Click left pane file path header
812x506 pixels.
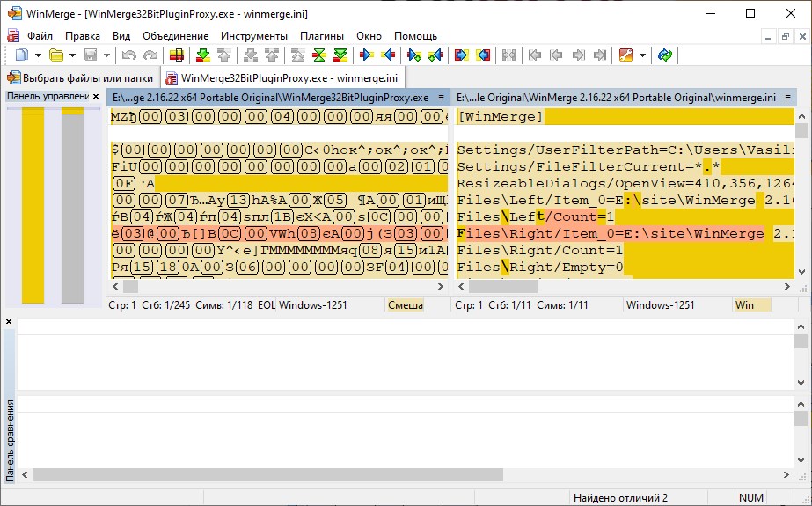pos(270,98)
